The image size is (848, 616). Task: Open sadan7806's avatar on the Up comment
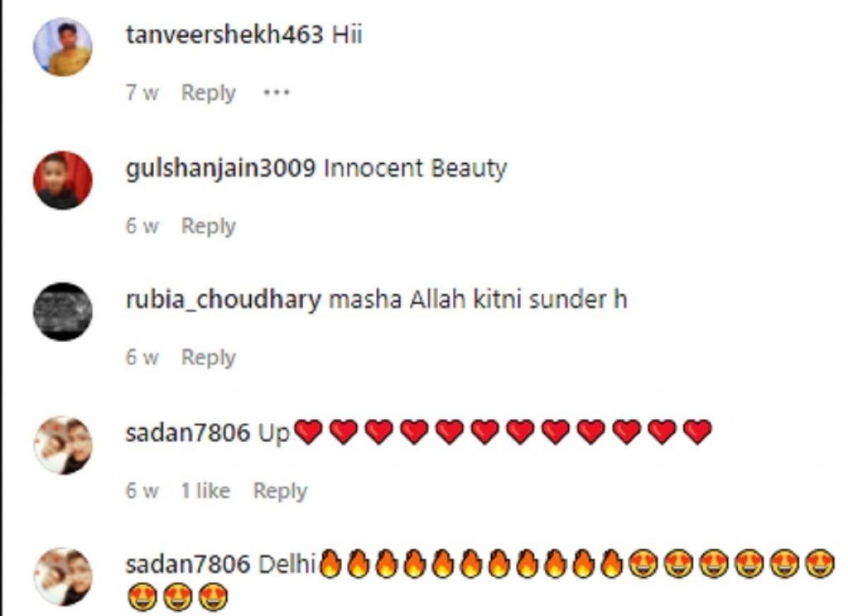point(63,445)
